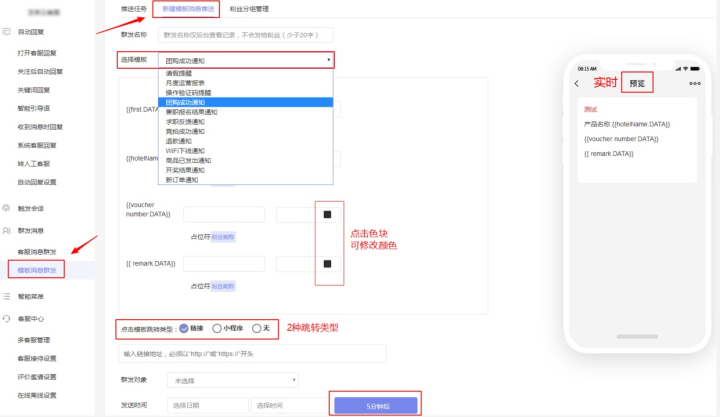Viewport: 720px width, 417px height.
Task: Click the 客服中心 headset icon
Action: pos(6,318)
